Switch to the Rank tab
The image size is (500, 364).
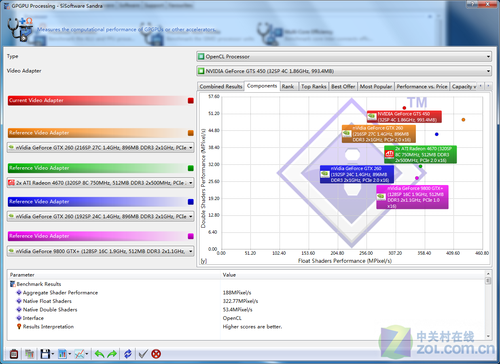pyautogui.click(x=288, y=86)
